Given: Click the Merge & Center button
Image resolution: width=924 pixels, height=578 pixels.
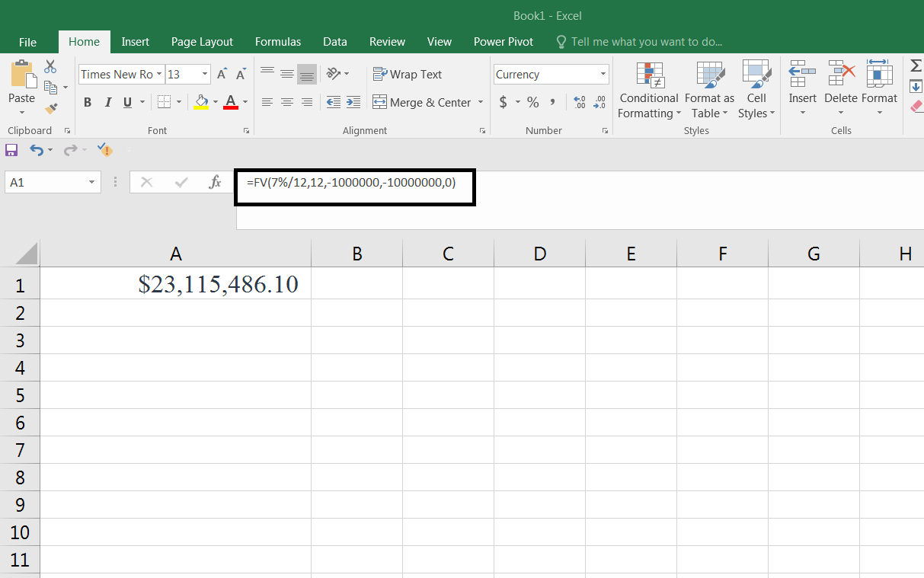Looking at the screenshot, I should click(x=422, y=102).
